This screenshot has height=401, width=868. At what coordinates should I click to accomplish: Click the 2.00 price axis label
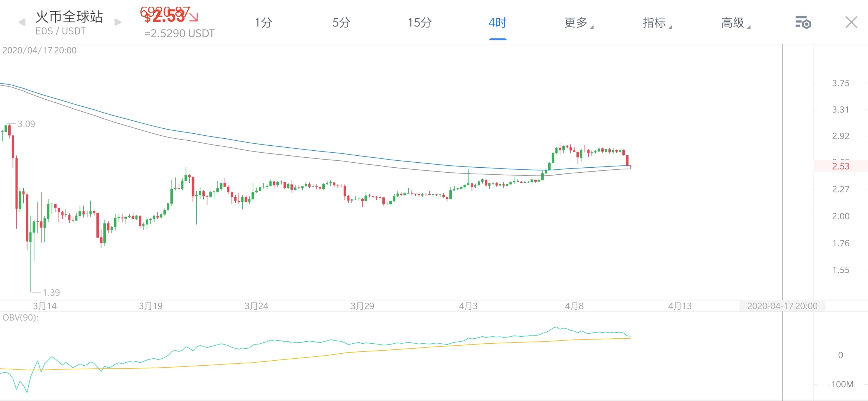click(840, 216)
